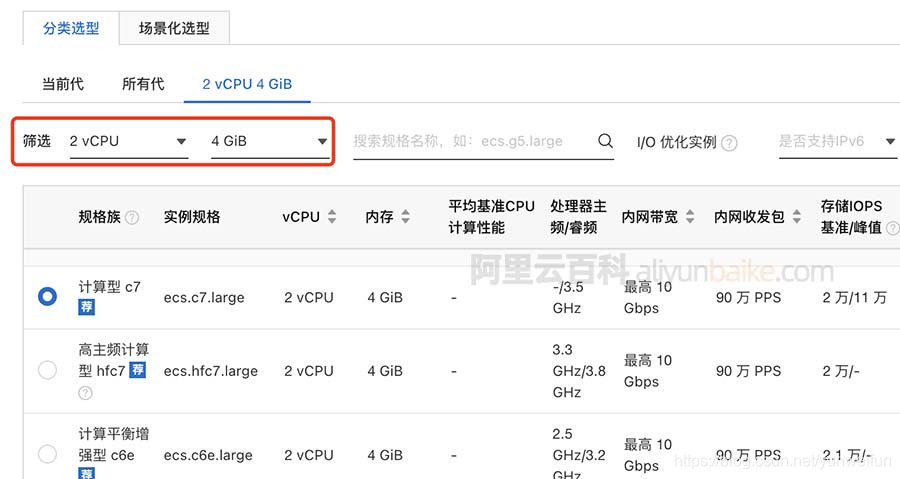This screenshot has height=479, width=900.
Task: Click 筛选 filter label
Action: pyautogui.click(x=37, y=141)
